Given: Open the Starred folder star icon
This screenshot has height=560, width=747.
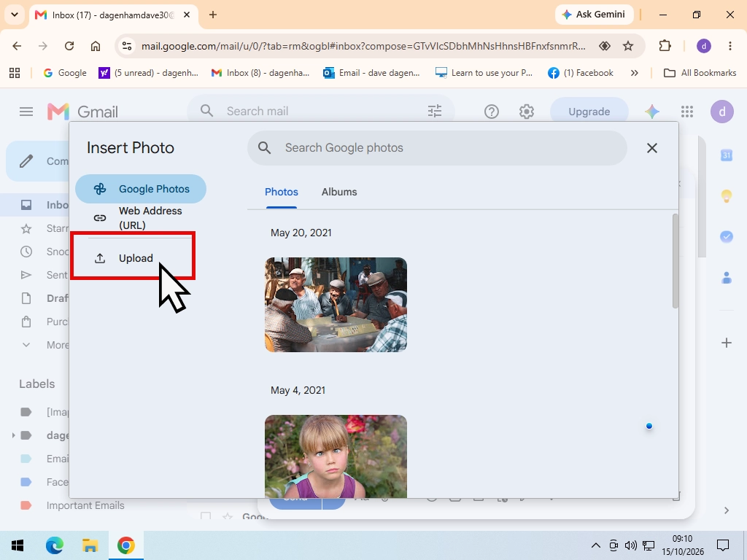Looking at the screenshot, I should (26, 228).
